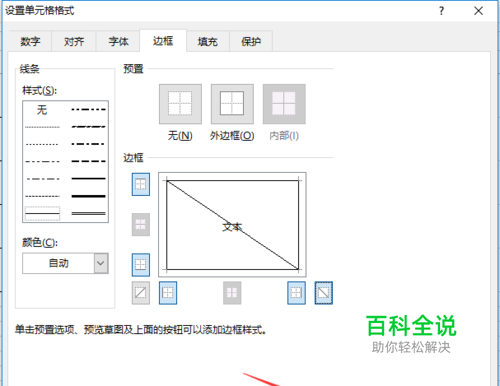Toggle the diagonal-up border button
This screenshot has height=386, width=500.
pos(141,293)
